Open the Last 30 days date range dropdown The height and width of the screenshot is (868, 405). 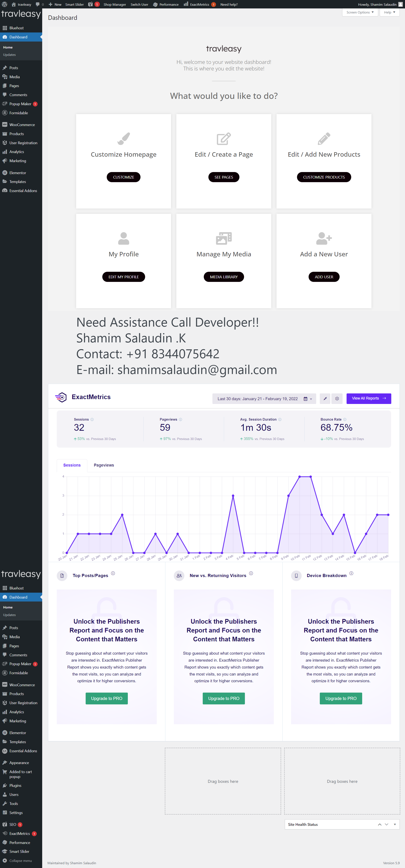tap(264, 399)
